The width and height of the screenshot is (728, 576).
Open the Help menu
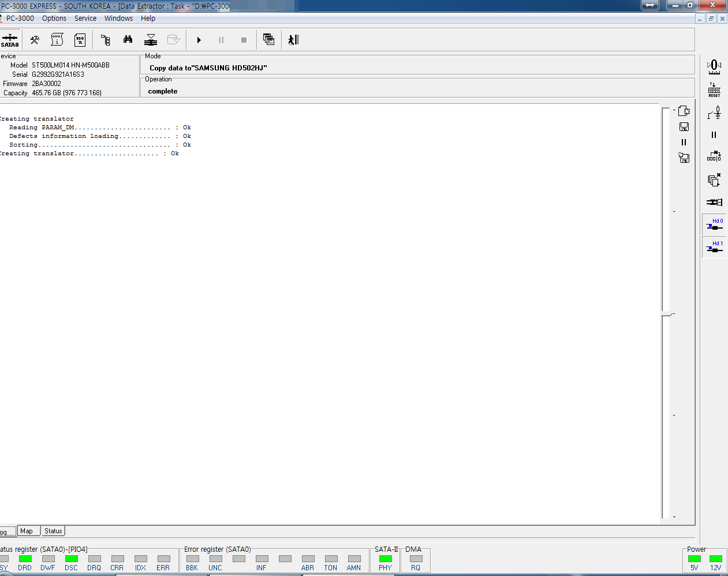point(148,18)
